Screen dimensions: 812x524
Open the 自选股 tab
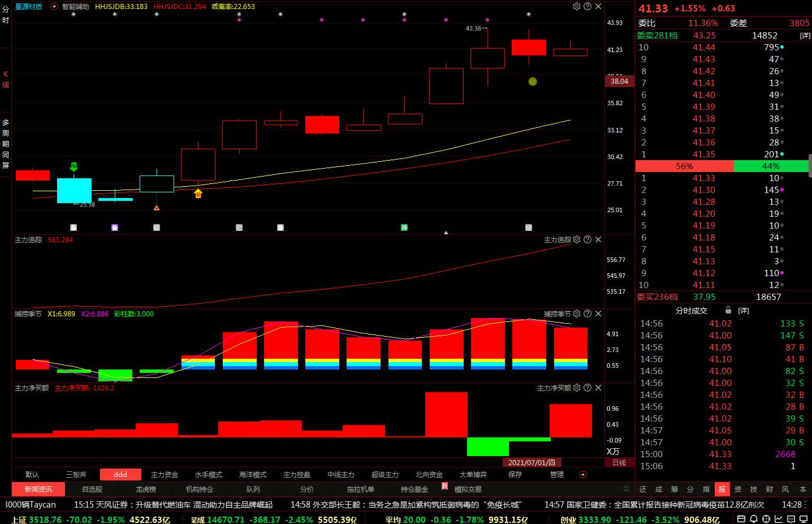point(92,489)
